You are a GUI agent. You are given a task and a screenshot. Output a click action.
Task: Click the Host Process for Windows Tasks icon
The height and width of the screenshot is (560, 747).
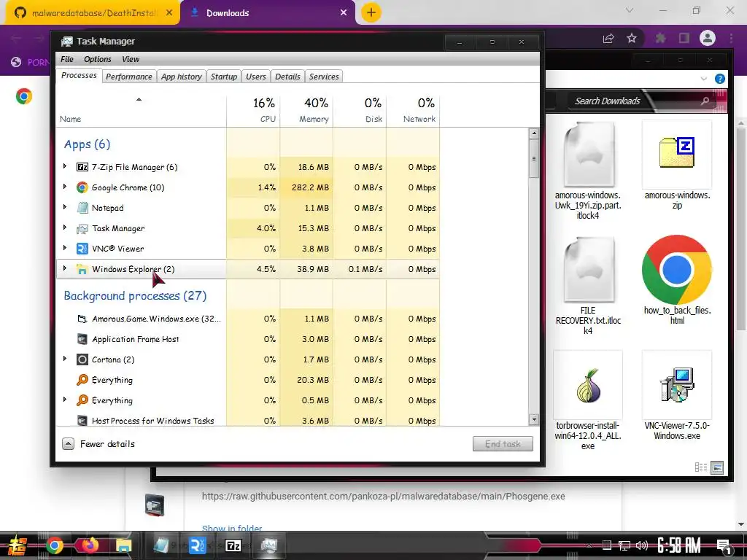[82, 421]
